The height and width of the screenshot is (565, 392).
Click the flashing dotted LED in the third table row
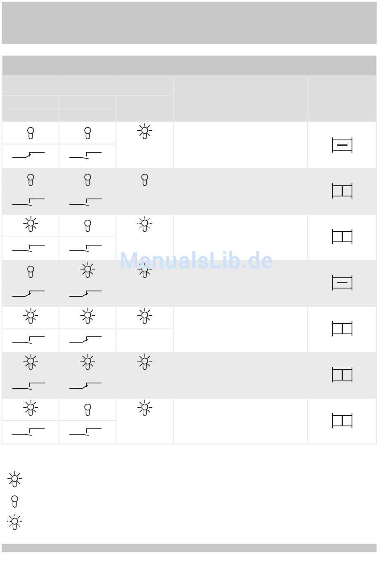(145, 224)
